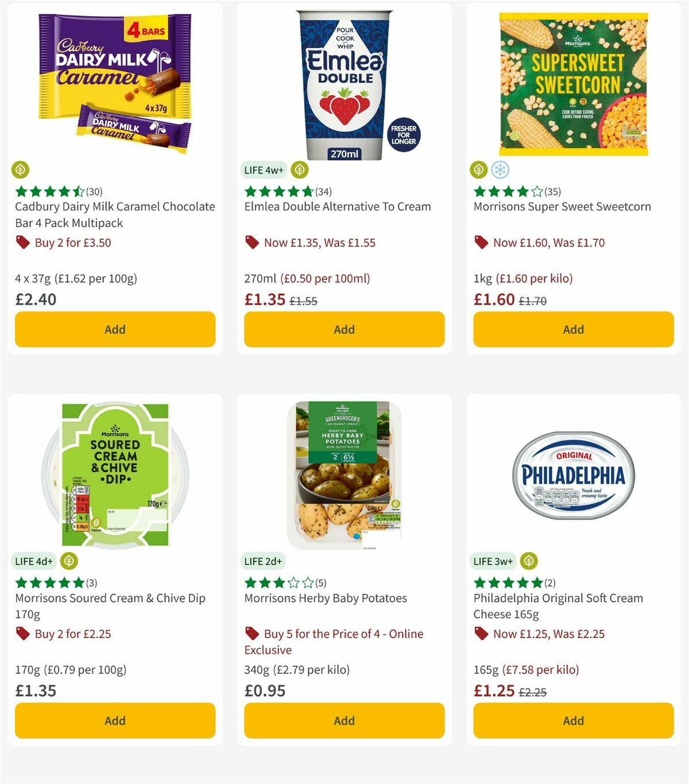Click the tag icon next to Buy 2 for £2.25
Image resolution: width=689 pixels, height=784 pixels.
pyautogui.click(x=22, y=634)
